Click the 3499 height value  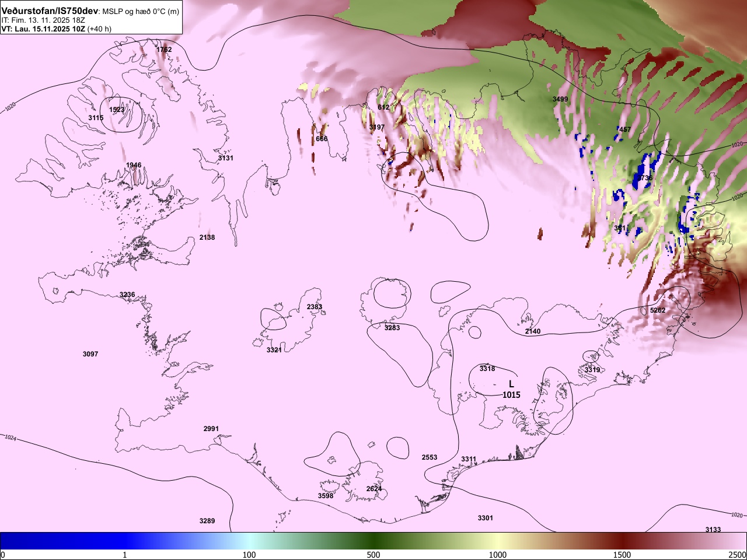(x=560, y=99)
